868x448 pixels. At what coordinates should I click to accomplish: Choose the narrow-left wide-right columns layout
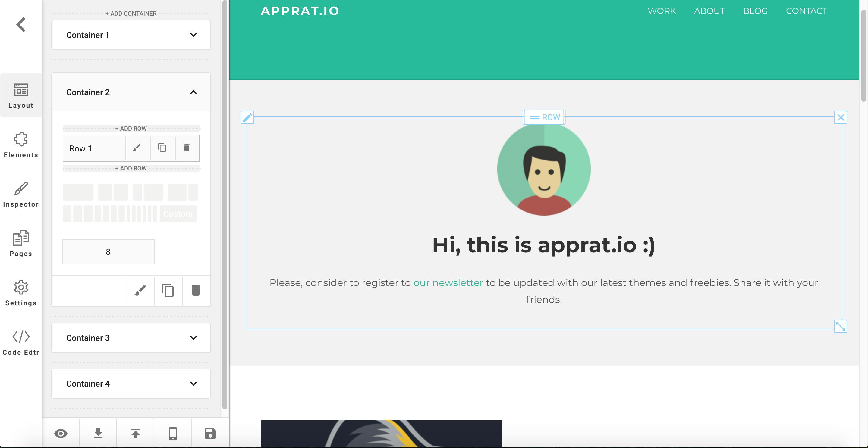click(148, 192)
